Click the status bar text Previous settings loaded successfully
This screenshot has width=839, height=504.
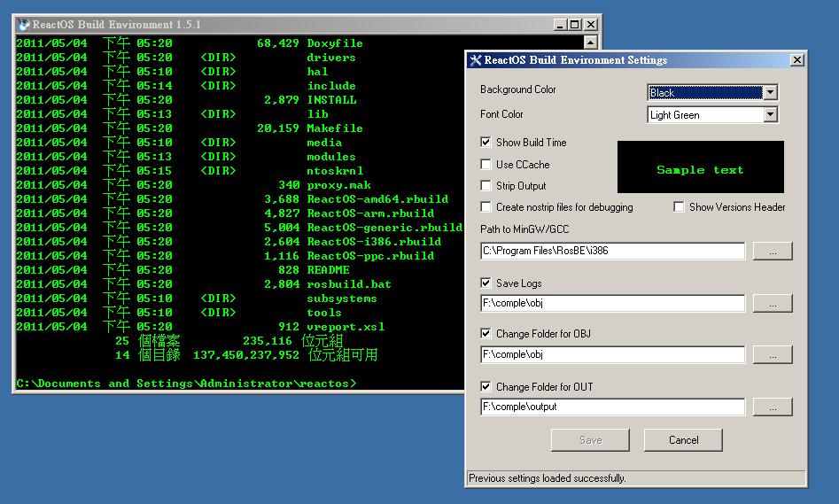(x=547, y=477)
